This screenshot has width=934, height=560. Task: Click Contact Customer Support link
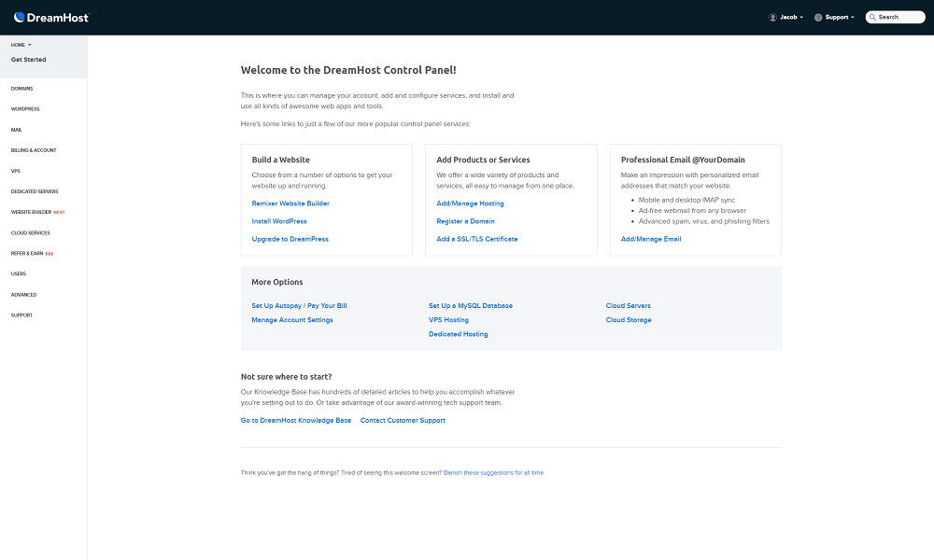(x=403, y=421)
